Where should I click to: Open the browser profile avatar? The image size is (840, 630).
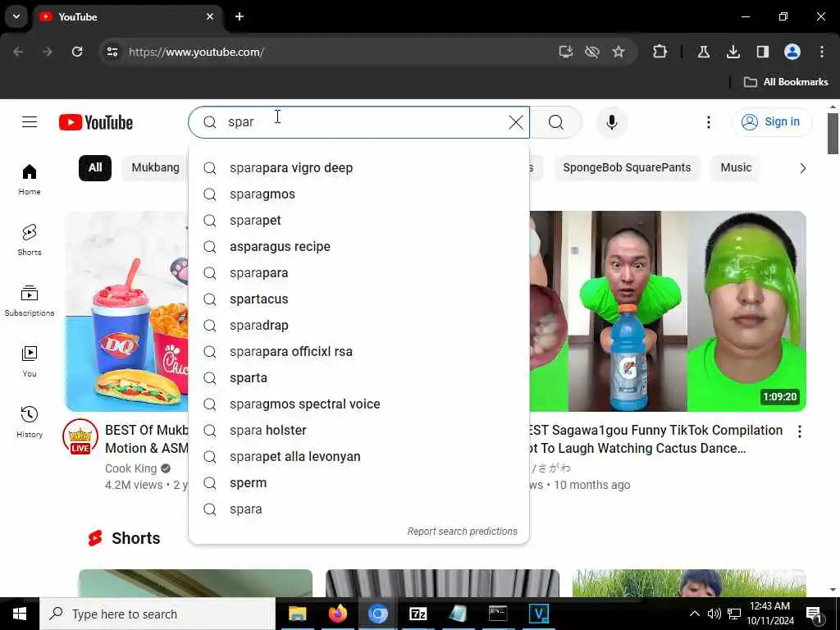792,52
